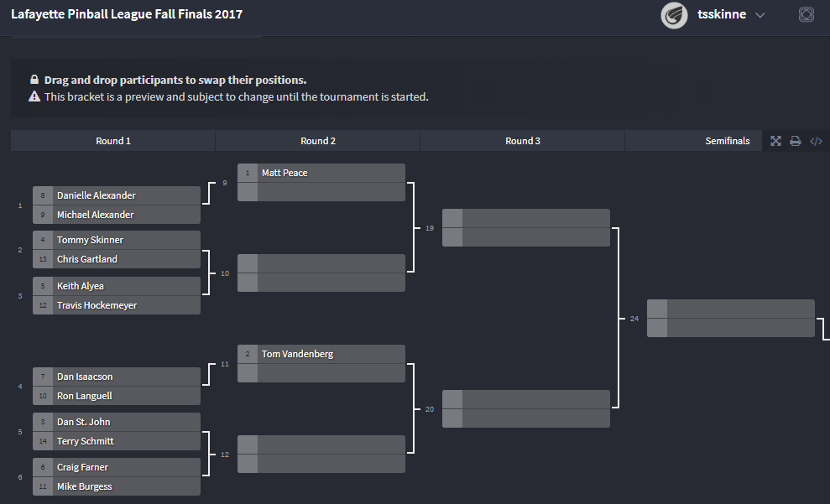Select the Round 1 column header
This screenshot has height=504, width=830.
[113, 141]
